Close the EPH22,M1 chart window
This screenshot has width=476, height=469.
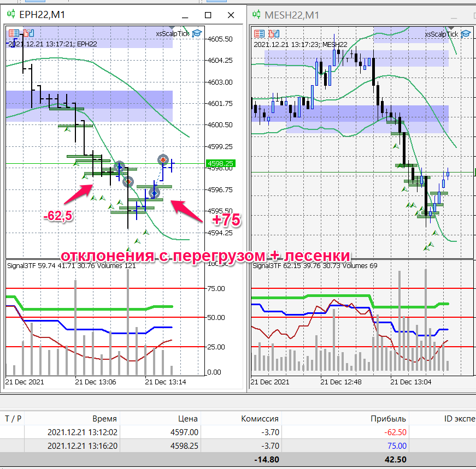pos(231,15)
